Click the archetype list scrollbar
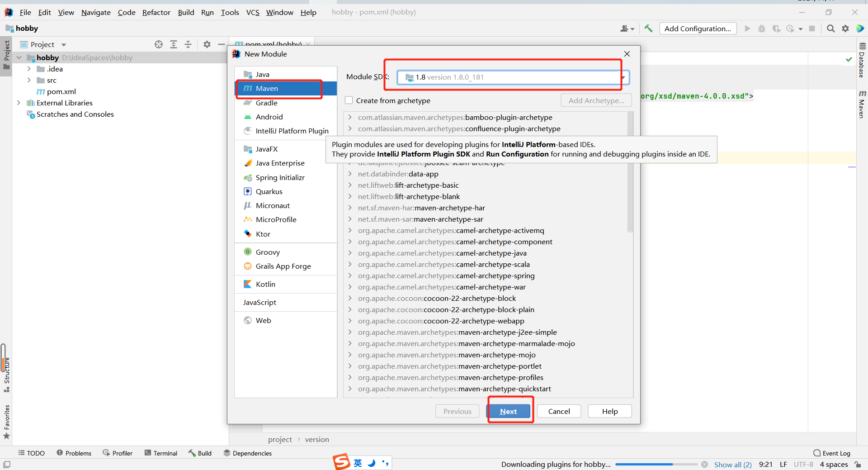 630,172
